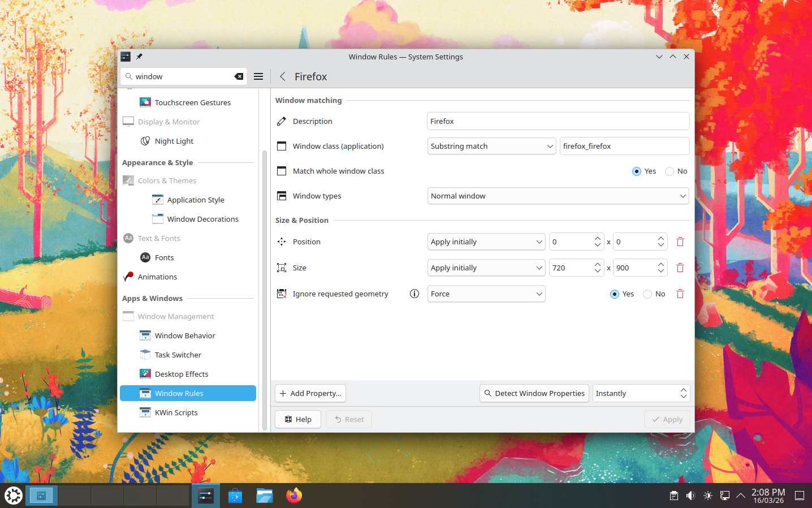Expand the Window types dropdown
The height and width of the screenshot is (508, 812).
point(558,196)
